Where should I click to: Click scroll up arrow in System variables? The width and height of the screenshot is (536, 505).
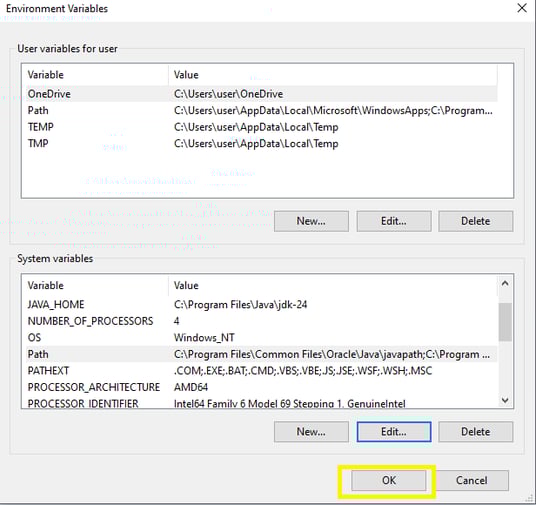(505, 283)
